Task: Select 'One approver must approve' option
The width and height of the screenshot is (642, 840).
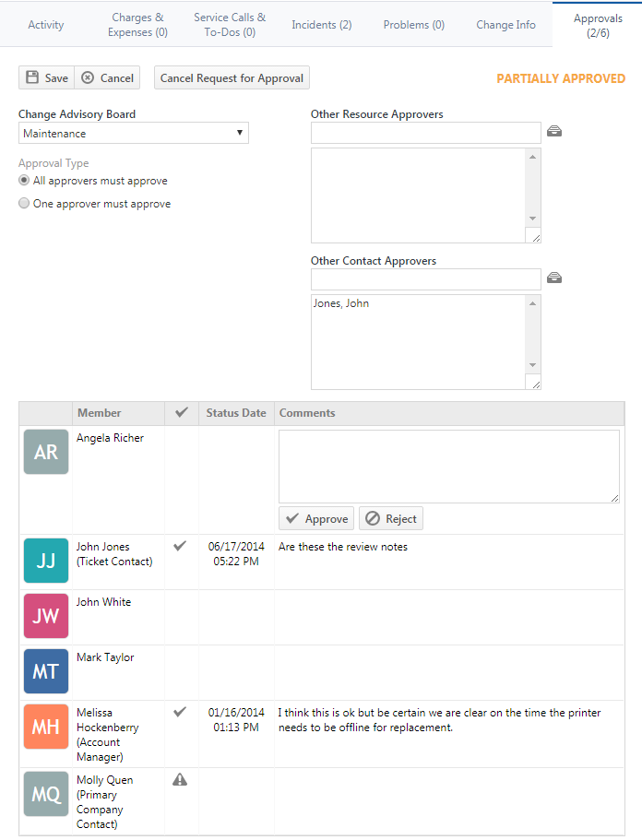Action: coord(25,204)
